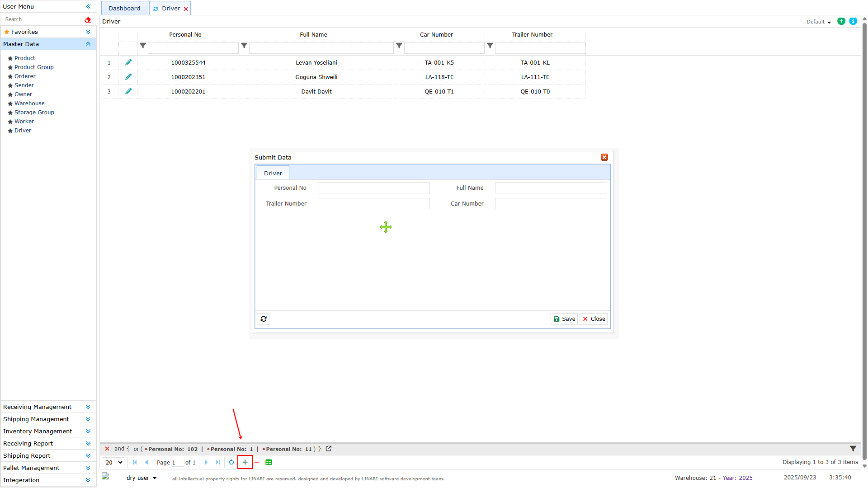Open the page size dropdown showing 20
868x488 pixels.
[113, 462]
